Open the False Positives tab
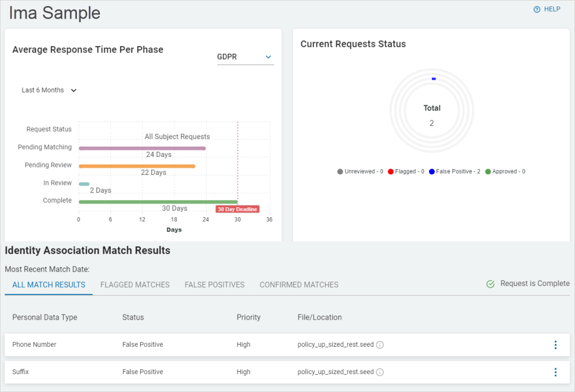Viewport: 575px width, 392px height. 214,285
